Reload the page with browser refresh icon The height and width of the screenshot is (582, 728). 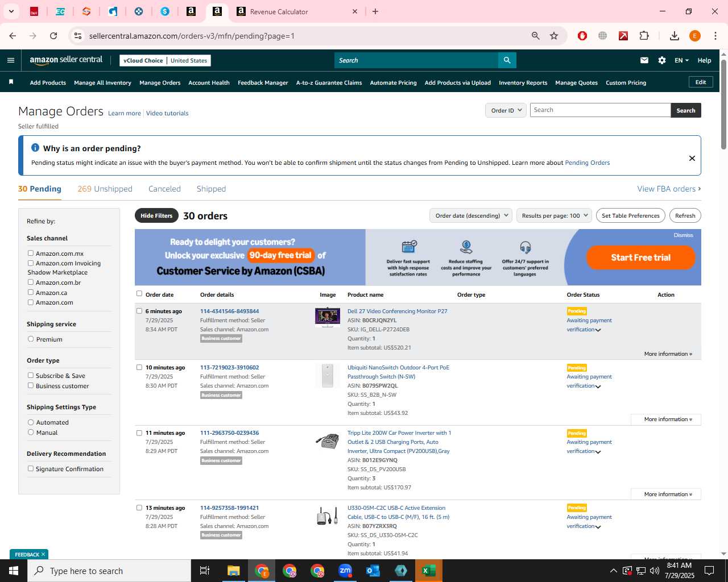click(x=53, y=36)
